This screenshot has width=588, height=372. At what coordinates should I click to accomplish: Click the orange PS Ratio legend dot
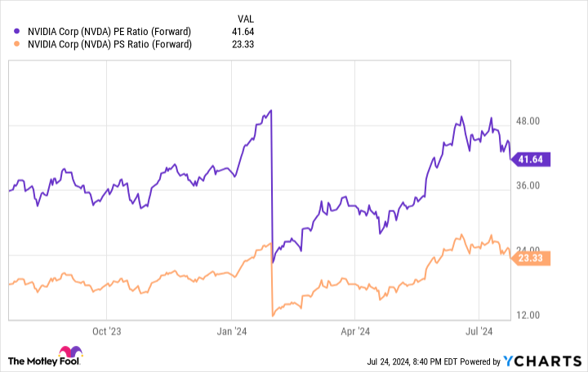[x=16, y=44]
